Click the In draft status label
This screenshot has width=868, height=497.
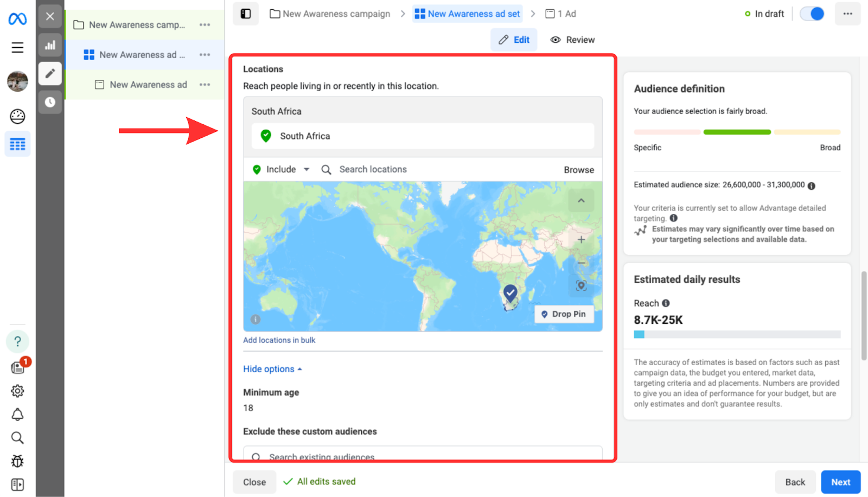tap(764, 14)
